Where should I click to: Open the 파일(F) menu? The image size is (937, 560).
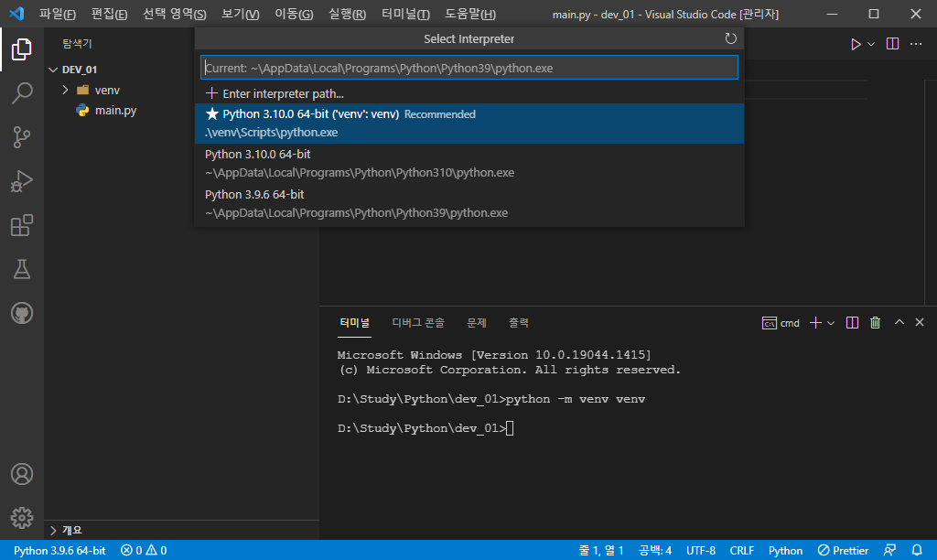click(58, 14)
